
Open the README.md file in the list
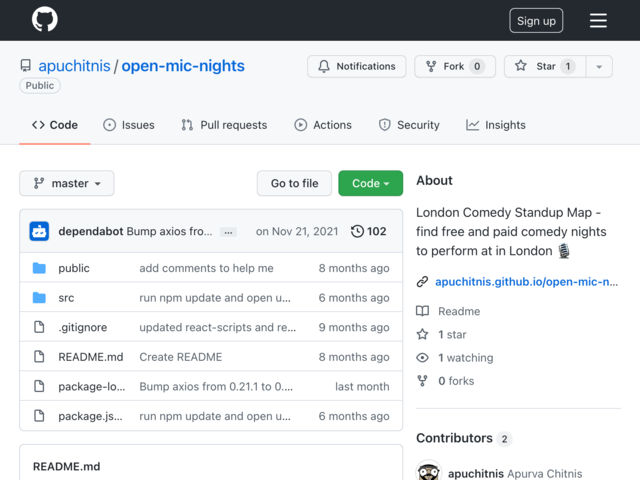[91, 357]
